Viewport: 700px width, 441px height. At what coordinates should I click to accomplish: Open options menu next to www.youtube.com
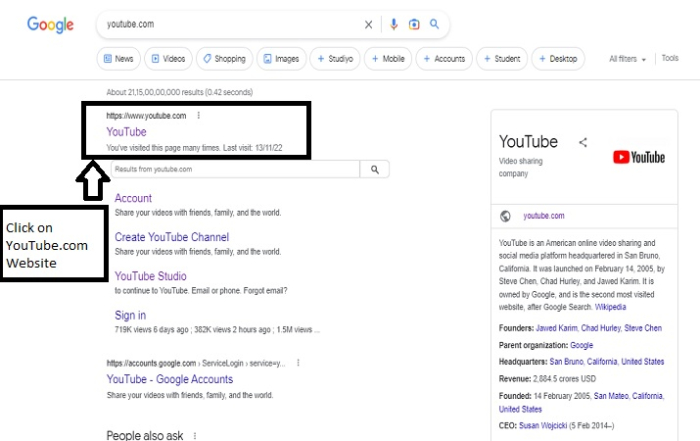pos(199,116)
